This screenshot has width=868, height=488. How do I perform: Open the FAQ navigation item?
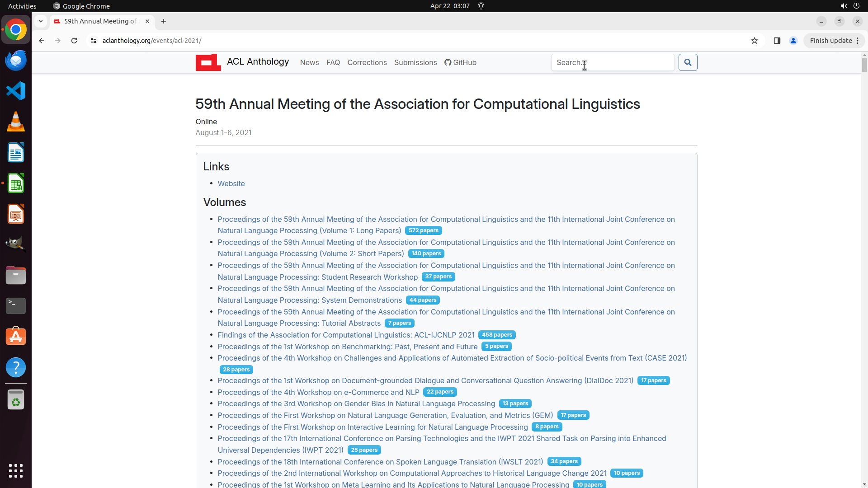[333, 62]
